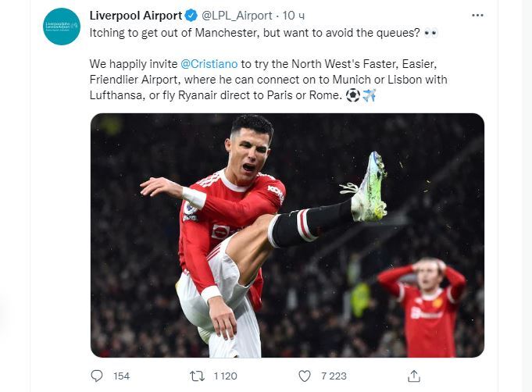This screenshot has width=532, height=392.
Task: Click the player with hands on head in photo
Action: tap(423, 307)
